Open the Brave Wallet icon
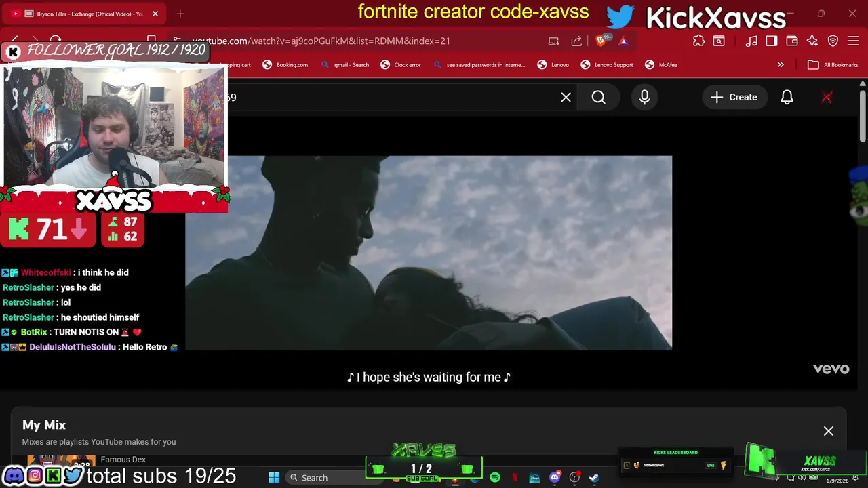The width and height of the screenshot is (868, 488). (x=792, y=41)
